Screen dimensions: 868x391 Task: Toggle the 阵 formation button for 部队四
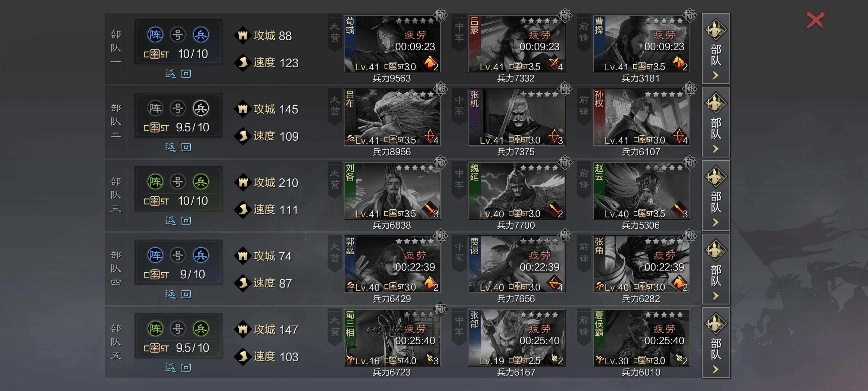tap(155, 255)
